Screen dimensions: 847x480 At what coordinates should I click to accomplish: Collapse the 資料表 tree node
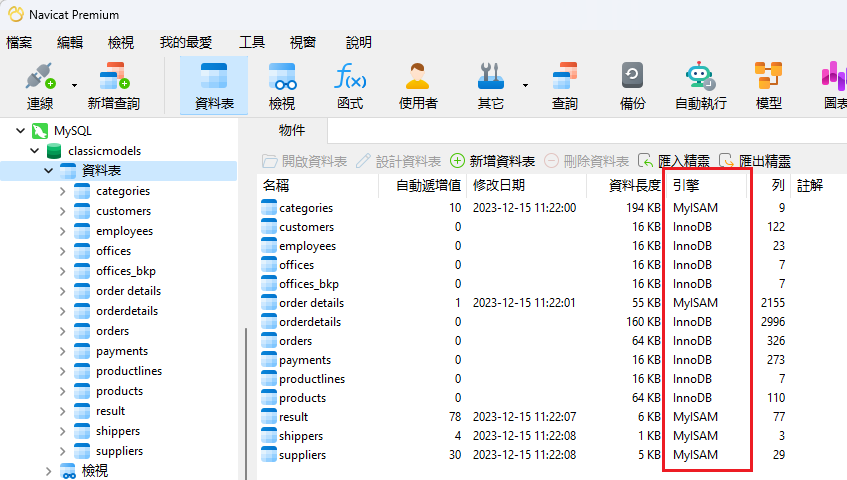pos(49,171)
